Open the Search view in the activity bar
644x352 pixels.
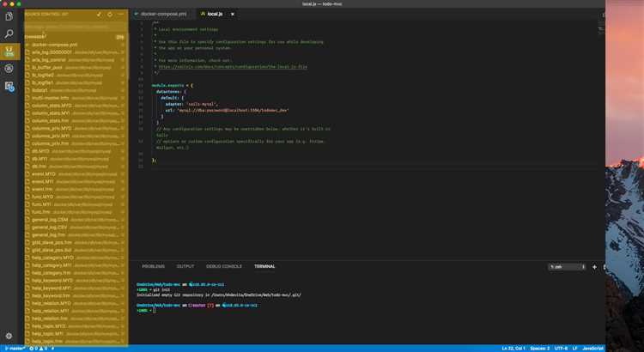(x=9, y=34)
